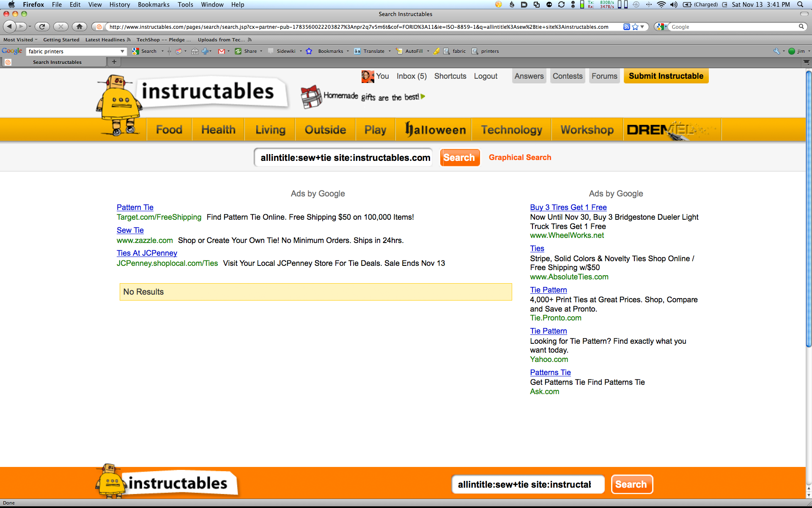
Task: Click the browser Back arrow button
Action: [x=10, y=27]
